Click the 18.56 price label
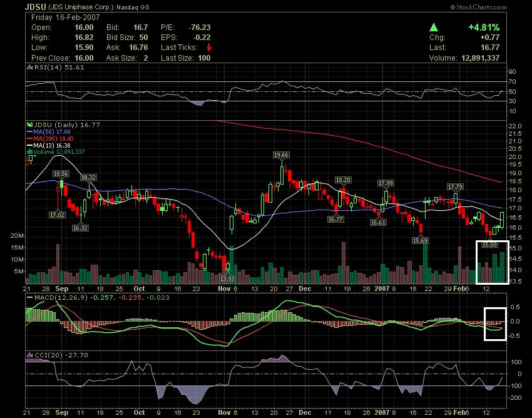 click(61, 174)
